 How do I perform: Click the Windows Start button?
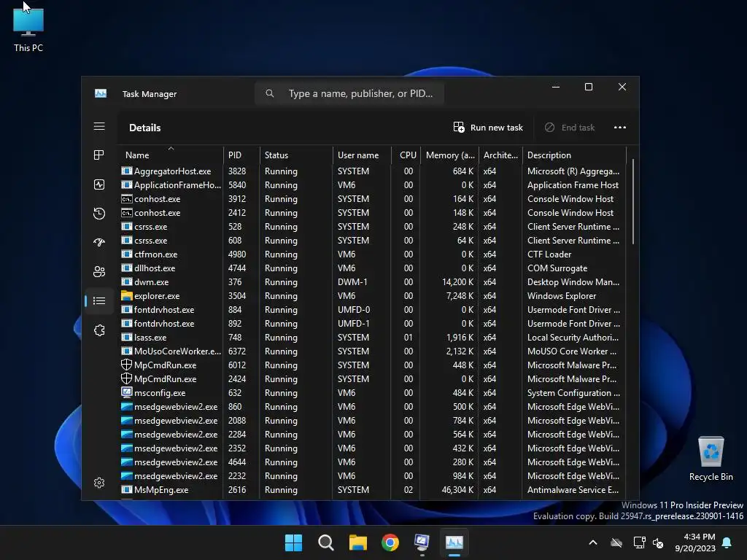point(293,542)
